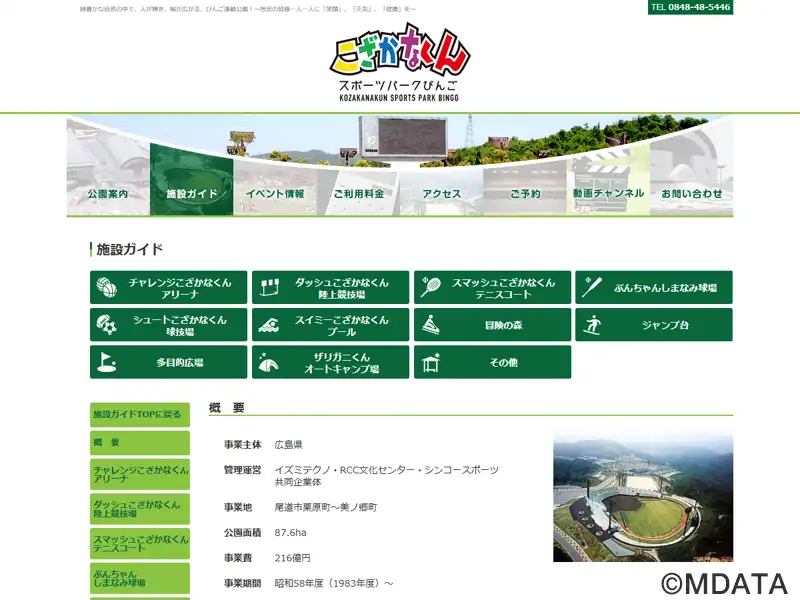Viewport: 800px width, 600px height.
Task: Click the 昭和58年度（1983年度）～ text
Action: pyautogui.click(x=334, y=583)
